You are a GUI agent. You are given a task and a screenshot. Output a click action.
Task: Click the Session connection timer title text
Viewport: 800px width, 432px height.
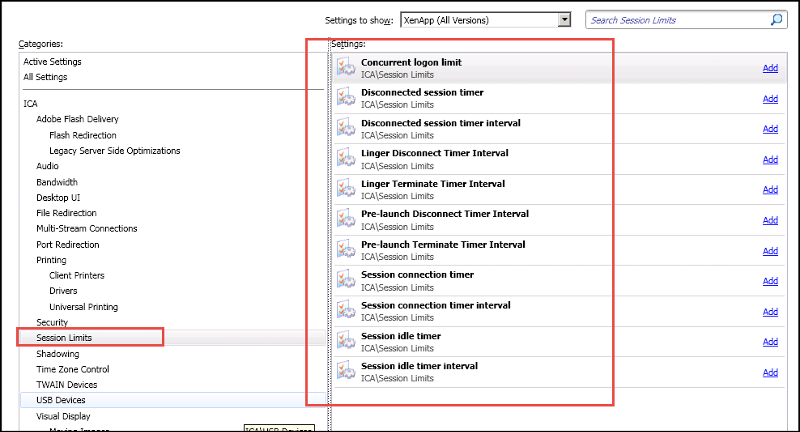[417, 274]
